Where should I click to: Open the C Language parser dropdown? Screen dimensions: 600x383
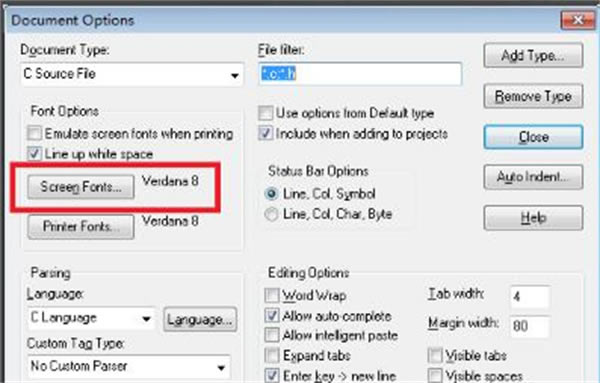91,318
